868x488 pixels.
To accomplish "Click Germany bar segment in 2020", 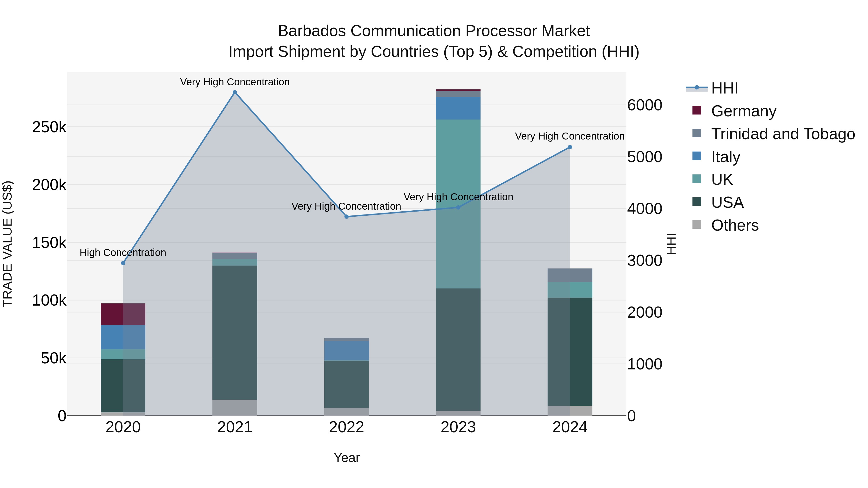I will click(x=123, y=314).
